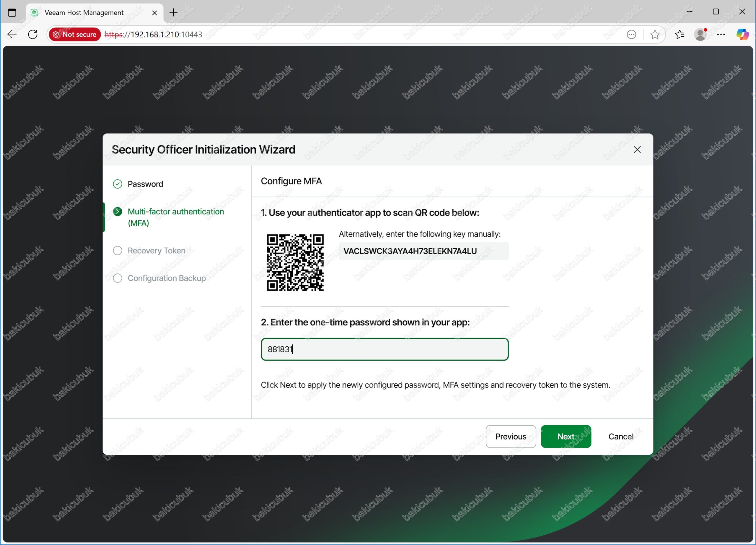Open the Settings and more menu
The image size is (756, 545).
721,34
